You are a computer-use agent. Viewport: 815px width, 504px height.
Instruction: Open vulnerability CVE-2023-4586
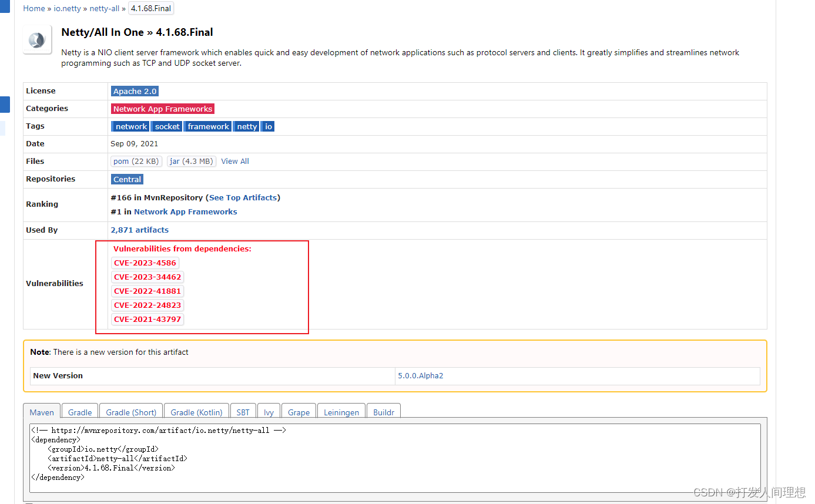[145, 263]
